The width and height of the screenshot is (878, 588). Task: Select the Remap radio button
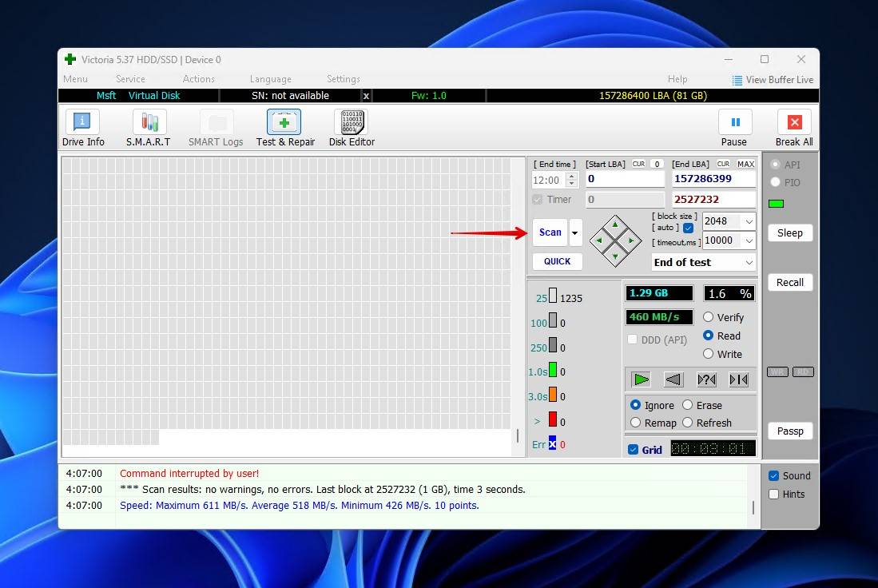pyautogui.click(x=636, y=423)
